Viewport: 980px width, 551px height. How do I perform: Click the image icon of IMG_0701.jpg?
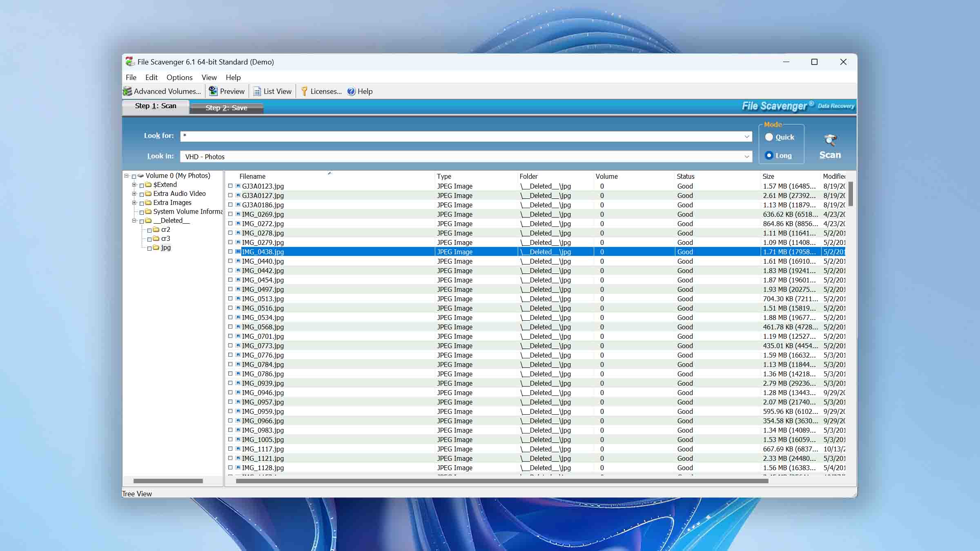pyautogui.click(x=238, y=336)
